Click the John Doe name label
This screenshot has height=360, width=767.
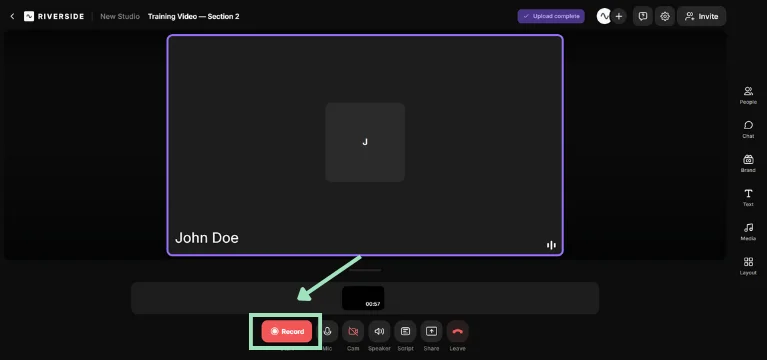click(x=207, y=238)
